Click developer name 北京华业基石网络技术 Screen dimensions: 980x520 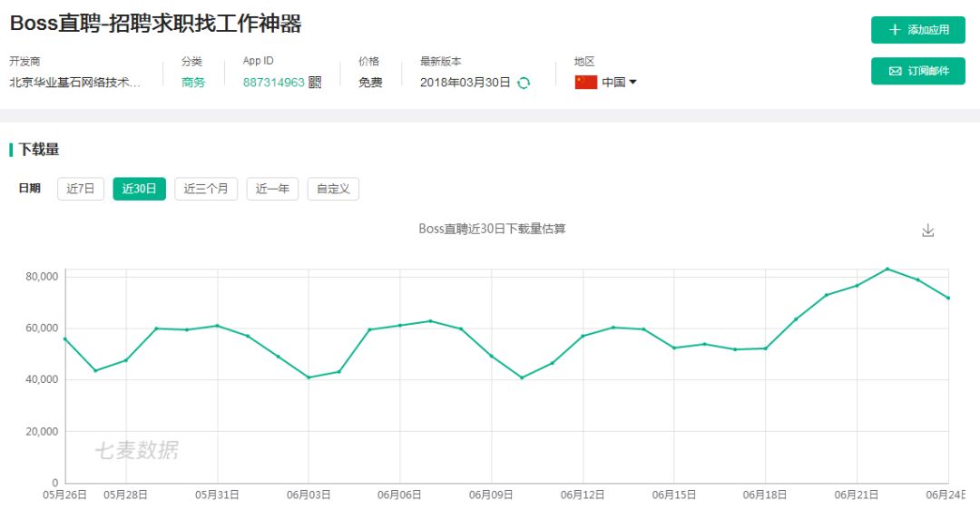74,83
